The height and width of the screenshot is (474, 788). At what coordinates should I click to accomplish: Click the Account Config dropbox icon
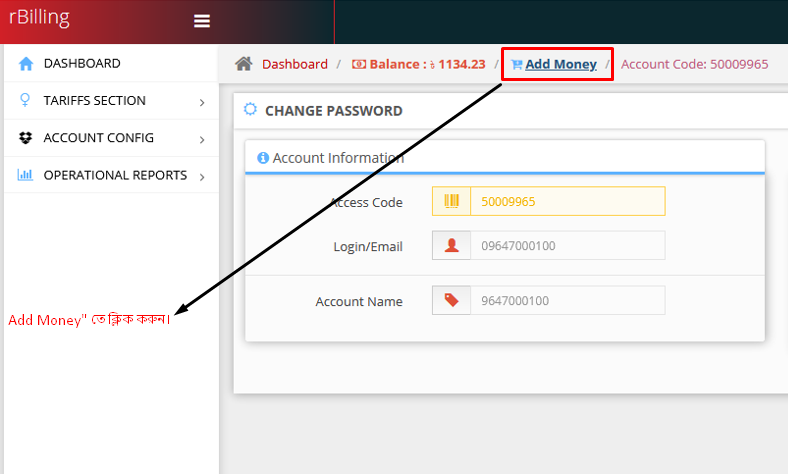coord(26,138)
